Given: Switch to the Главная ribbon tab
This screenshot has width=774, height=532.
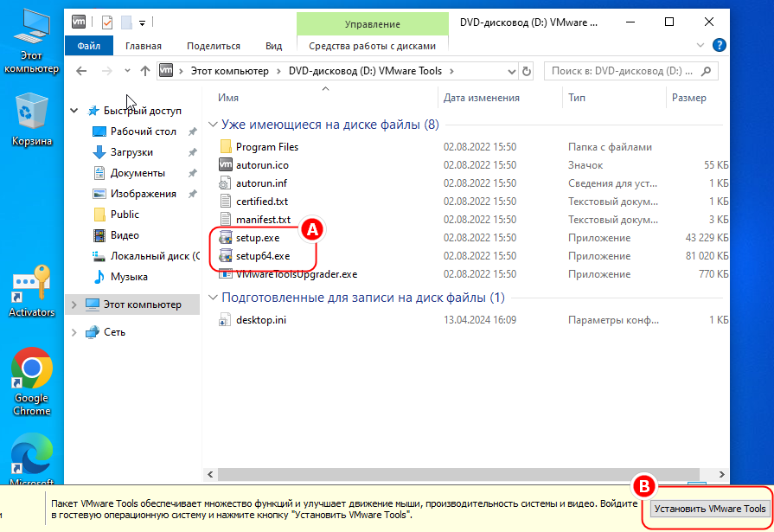Looking at the screenshot, I should [x=144, y=46].
